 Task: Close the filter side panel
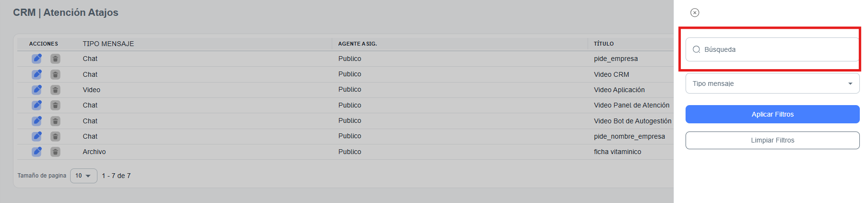pos(695,12)
